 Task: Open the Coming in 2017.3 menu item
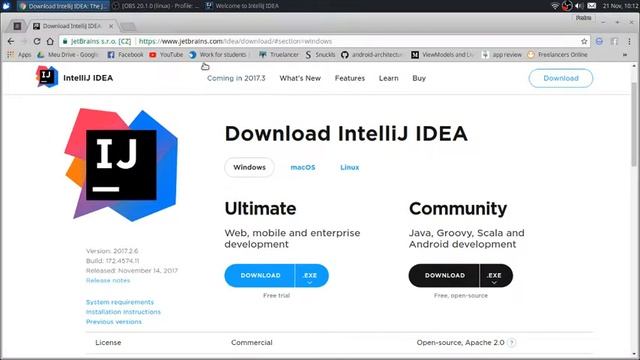coord(236,78)
